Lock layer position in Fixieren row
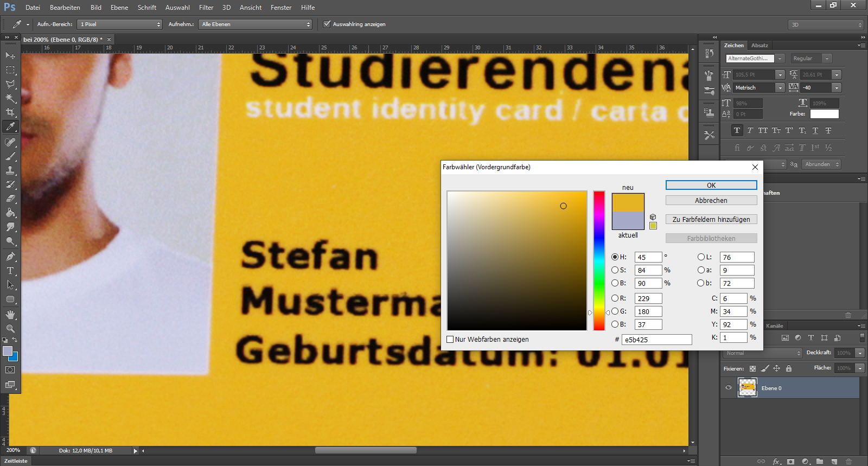Screen dimensions: 868x466 coord(777,368)
